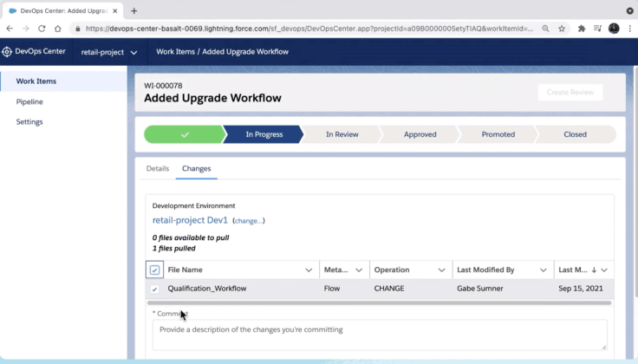Click the CHANGE operation cell
638x364 pixels.
[389, 289]
